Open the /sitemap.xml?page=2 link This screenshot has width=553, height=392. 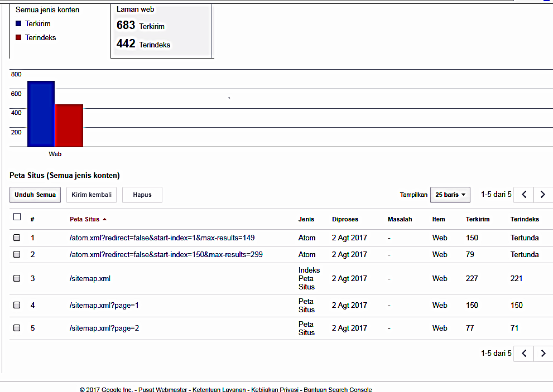click(x=104, y=328)
